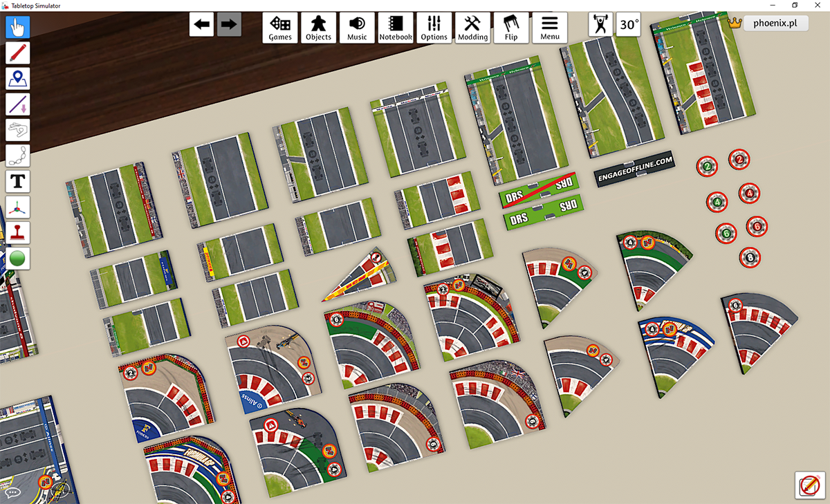Select the plain green DRS token
The image size is (830, 504).
[x=543, y=213]
